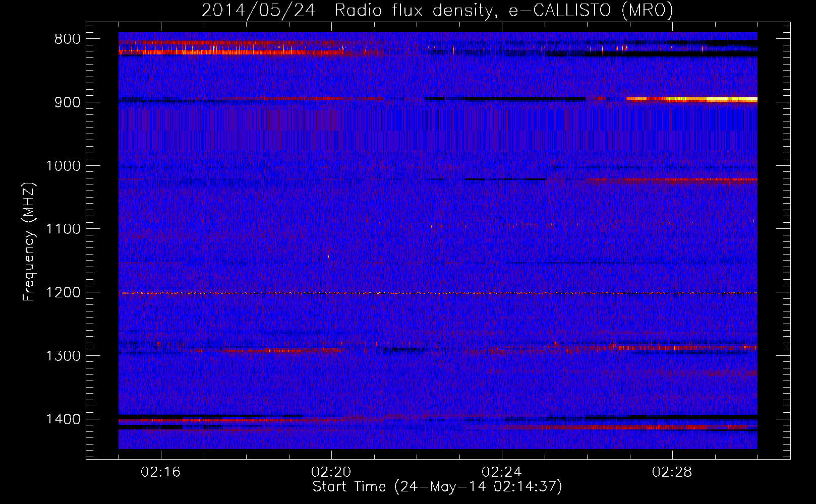Click the 800 frequency tick label
The height and width of the screenshot is (504, 816).
(67, 39)
